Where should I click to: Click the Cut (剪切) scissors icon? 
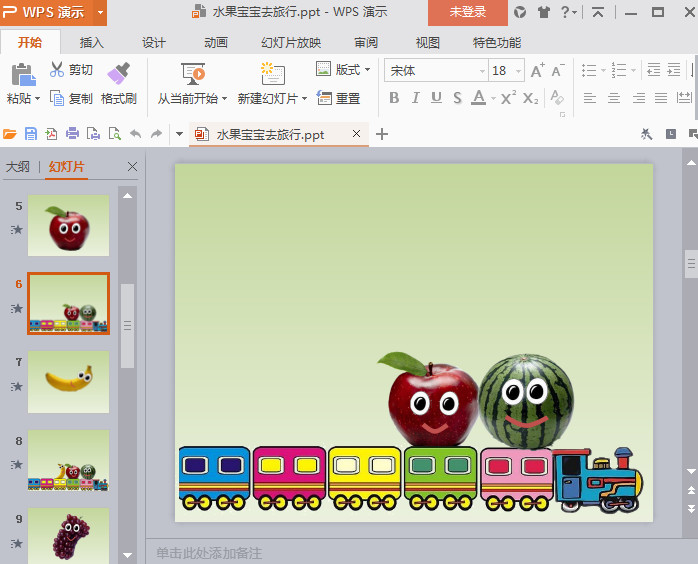tap(57, 70)
